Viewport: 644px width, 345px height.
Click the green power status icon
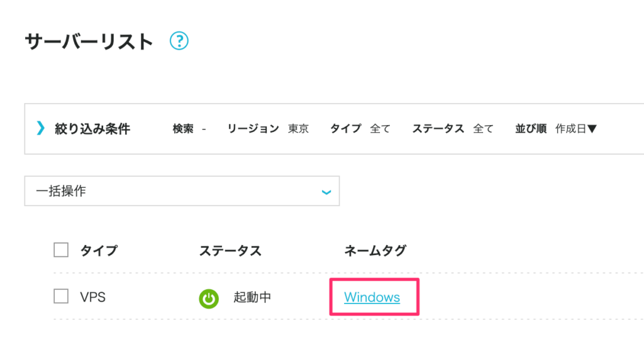[209, 298]
